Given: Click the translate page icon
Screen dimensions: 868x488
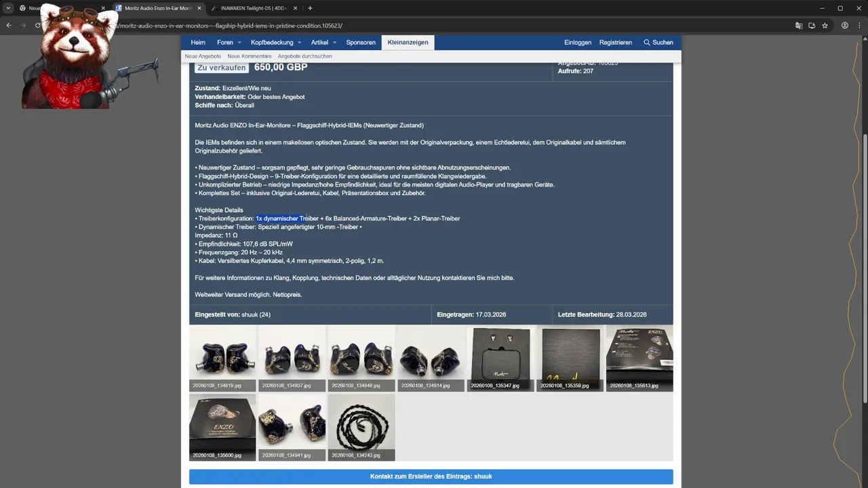Looking at the screenshot, I should tap(799, 25).
